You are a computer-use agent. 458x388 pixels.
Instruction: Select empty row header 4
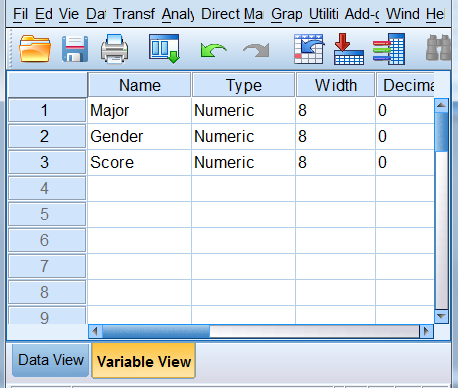[x=47, y=188]
